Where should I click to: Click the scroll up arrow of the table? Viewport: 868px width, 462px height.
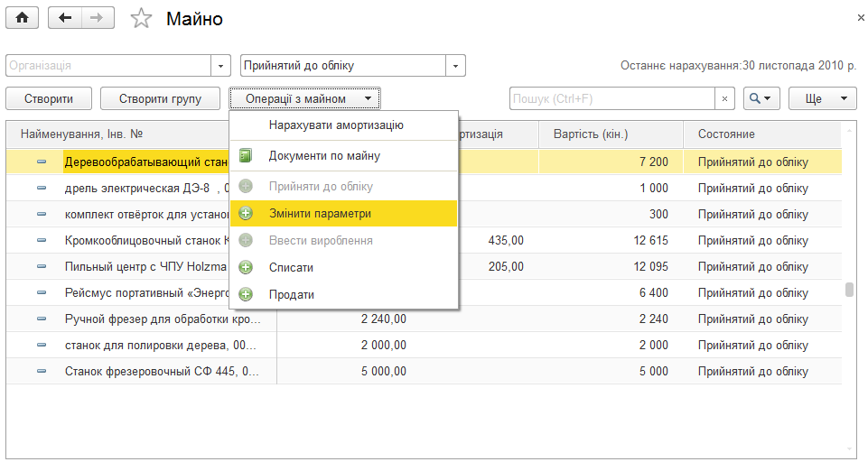(849, 131)
